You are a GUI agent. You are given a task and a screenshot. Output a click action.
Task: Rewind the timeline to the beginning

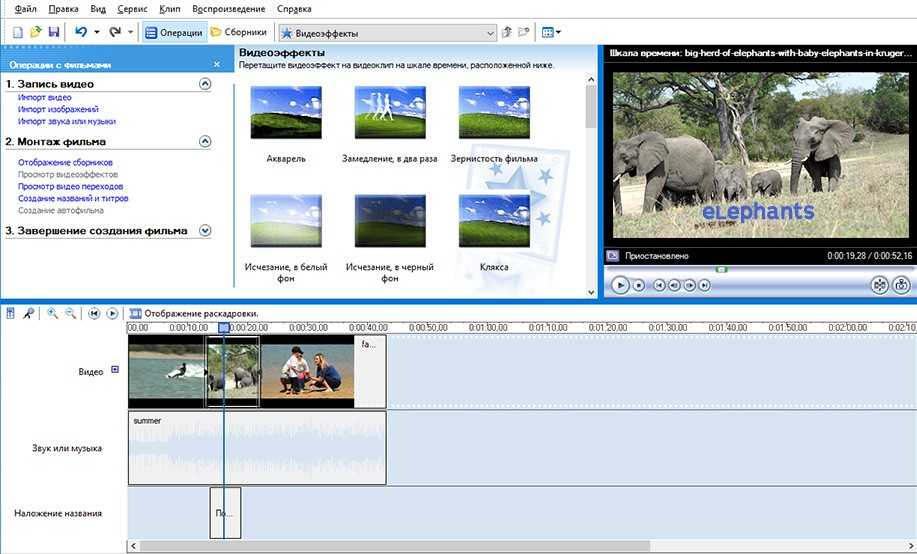pyautogui.click(x=94, y=314)
